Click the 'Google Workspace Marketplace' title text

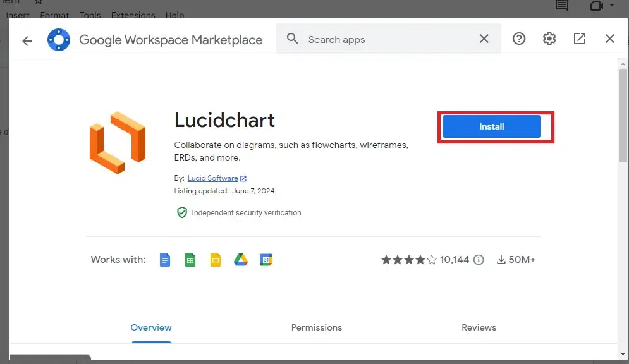click(171, 40)
